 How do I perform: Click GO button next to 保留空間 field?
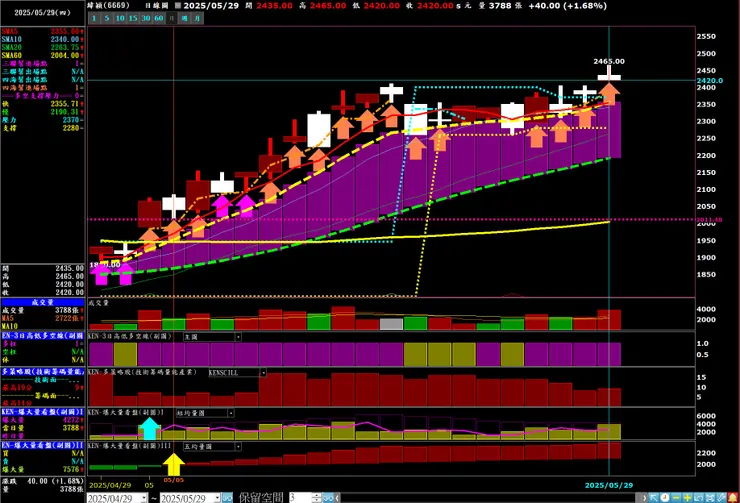click(x=328, y=498)
